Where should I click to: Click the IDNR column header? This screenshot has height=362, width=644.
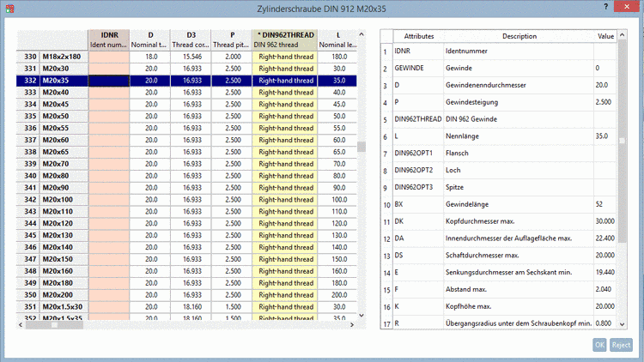click(x=109, y=39)
